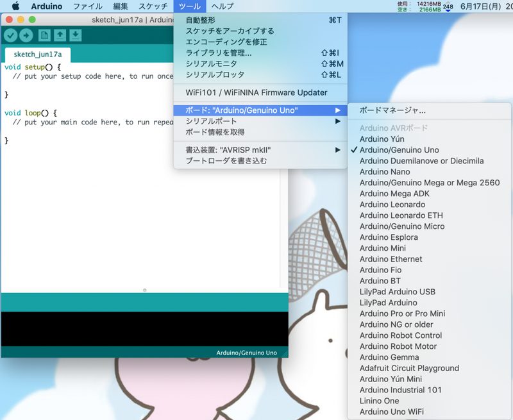Create a new sketch with the page icon
The image size is (513, 420).
coord(44,35)
